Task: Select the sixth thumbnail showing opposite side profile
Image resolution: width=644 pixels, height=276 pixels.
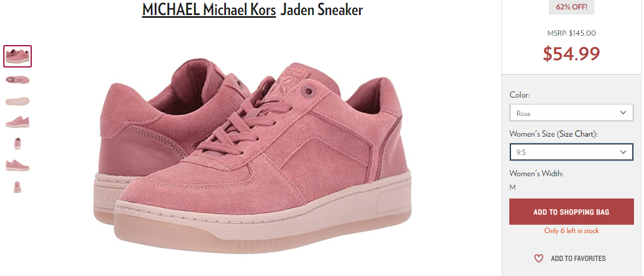Action: (17, 165)
